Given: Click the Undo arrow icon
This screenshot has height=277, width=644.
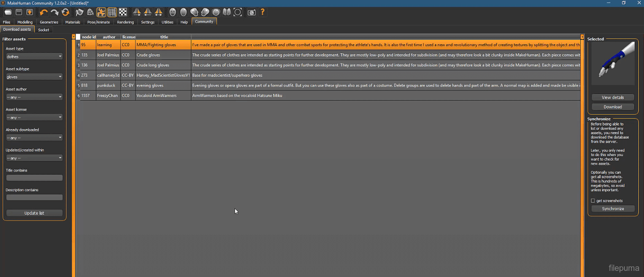Looking at the screenshot, I should pyautogui.click(x=44, y=12).
